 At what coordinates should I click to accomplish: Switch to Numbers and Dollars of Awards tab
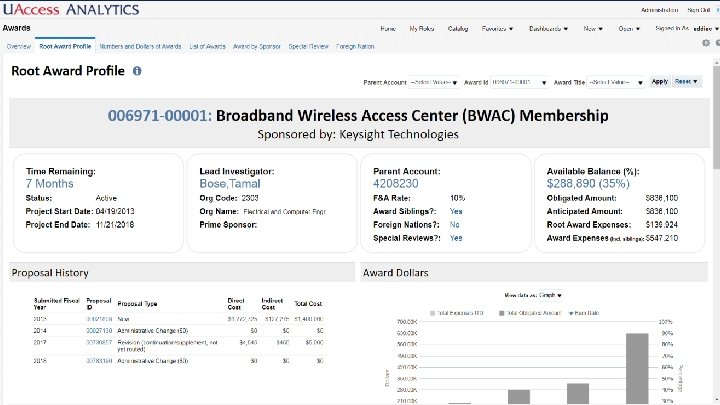pyautogui.click(x=140, y=46)
